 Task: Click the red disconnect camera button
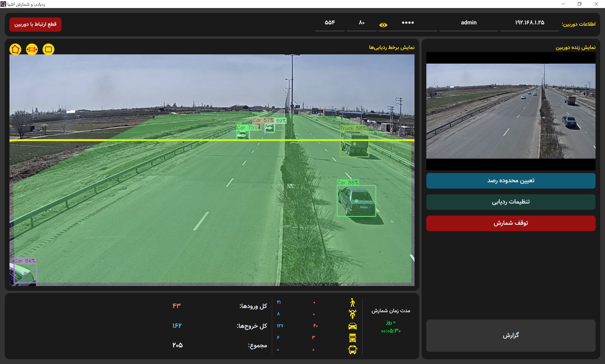[x=35, y=24]
